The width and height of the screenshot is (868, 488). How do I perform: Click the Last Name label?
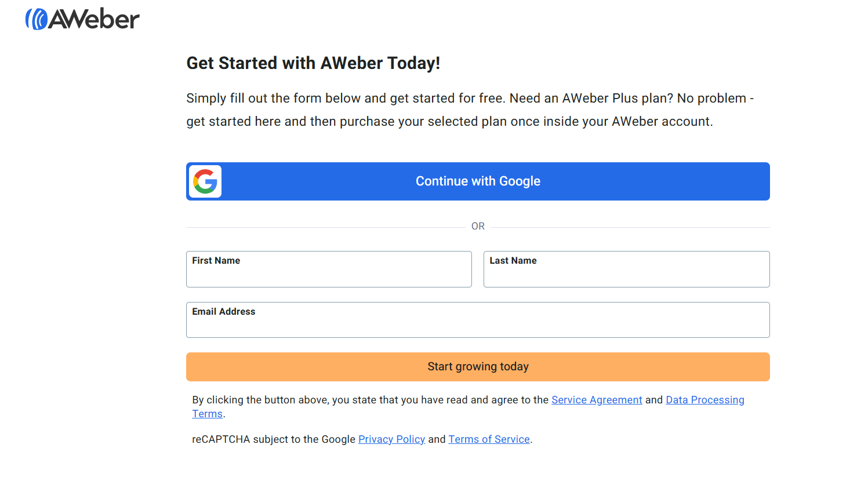[513, 260]
